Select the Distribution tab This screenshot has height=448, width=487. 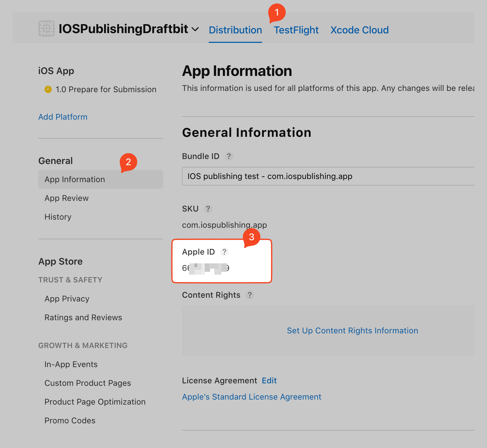point(235,30)
